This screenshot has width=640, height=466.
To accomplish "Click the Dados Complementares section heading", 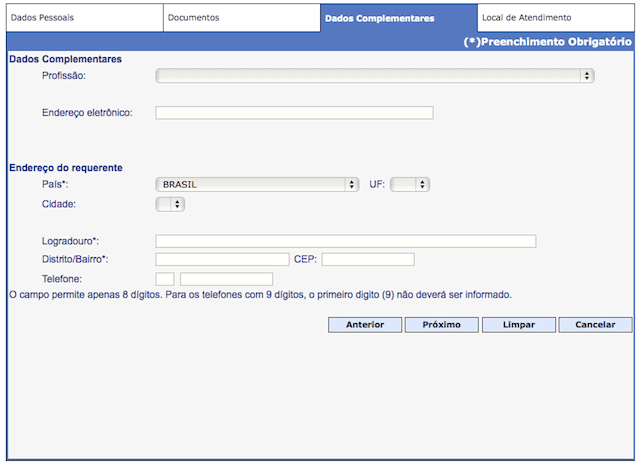I will coord(65,59).
